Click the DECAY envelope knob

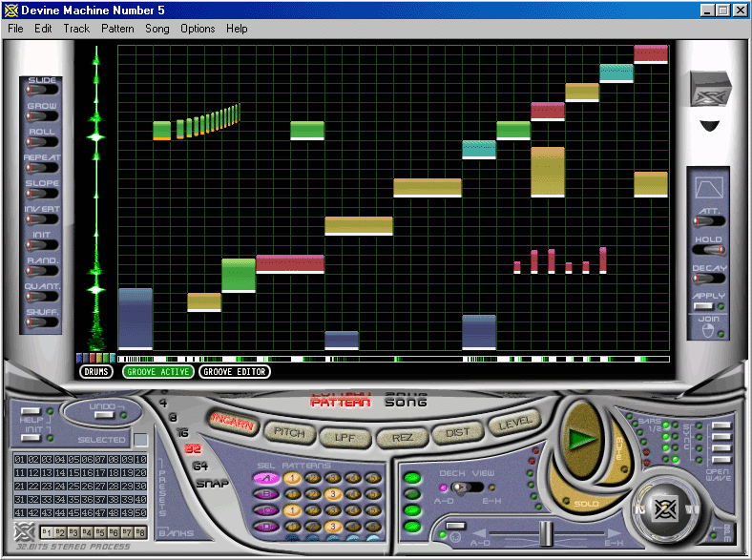pyautogui.click(x=709, y=278)
